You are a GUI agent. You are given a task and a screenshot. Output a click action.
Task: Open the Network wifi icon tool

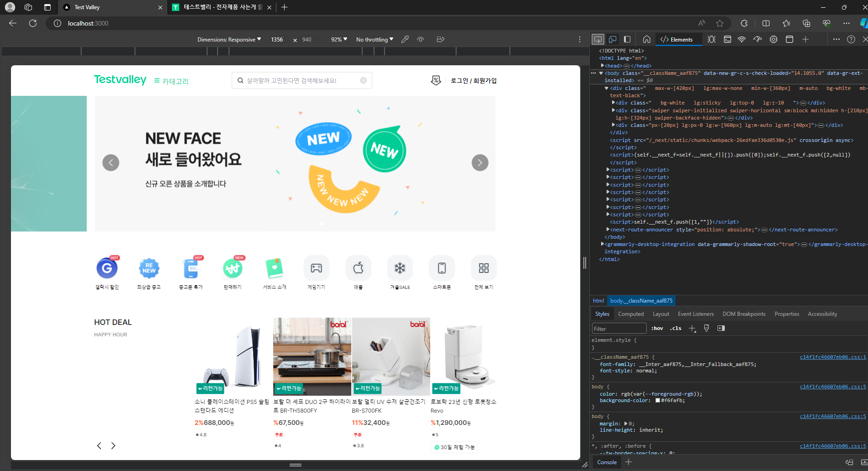coord(742,39)
